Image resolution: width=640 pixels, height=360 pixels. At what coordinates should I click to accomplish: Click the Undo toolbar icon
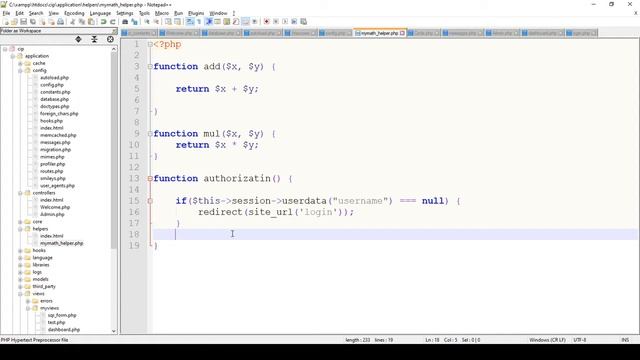pyautogui.click(x=103, y=22)
